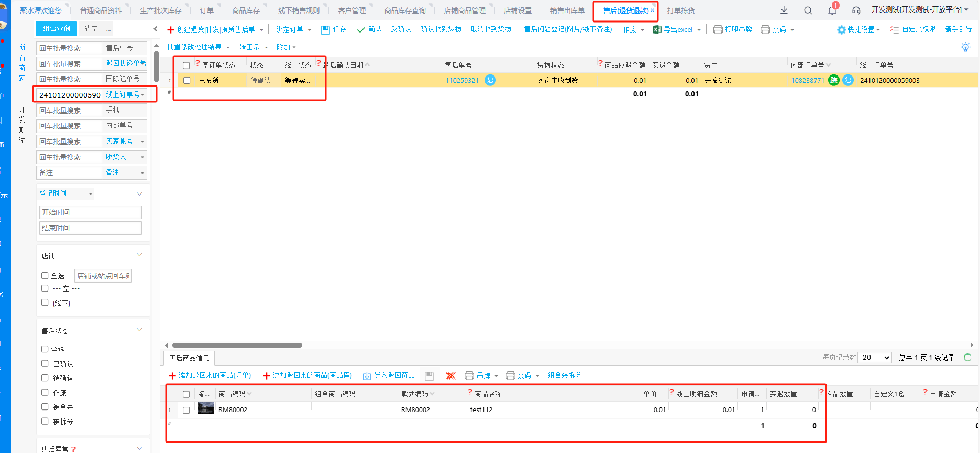The width and height of the screenshot is (980, 453).
Task: Click blue 复 badge next to 110259321
Action: (490, 80)
